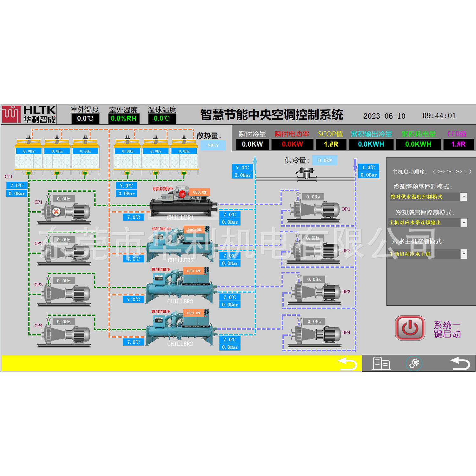Click the 室外温度 0.0℃ value
The height and width of the screenshot is (476, 476).
(x=85, y=119)
